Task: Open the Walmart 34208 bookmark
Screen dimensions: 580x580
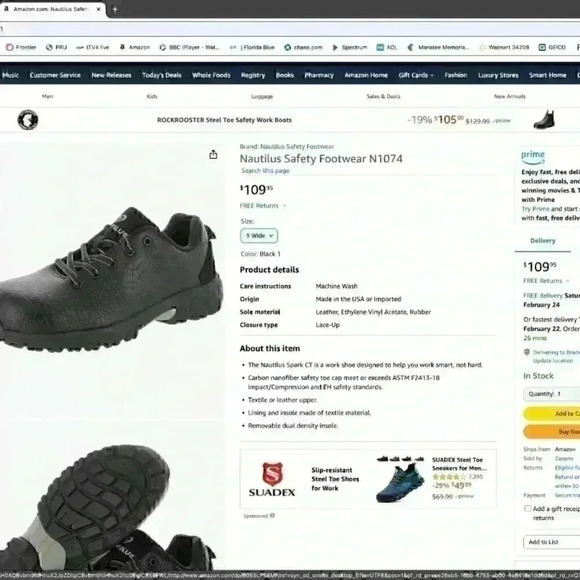Action: point(504,47)
